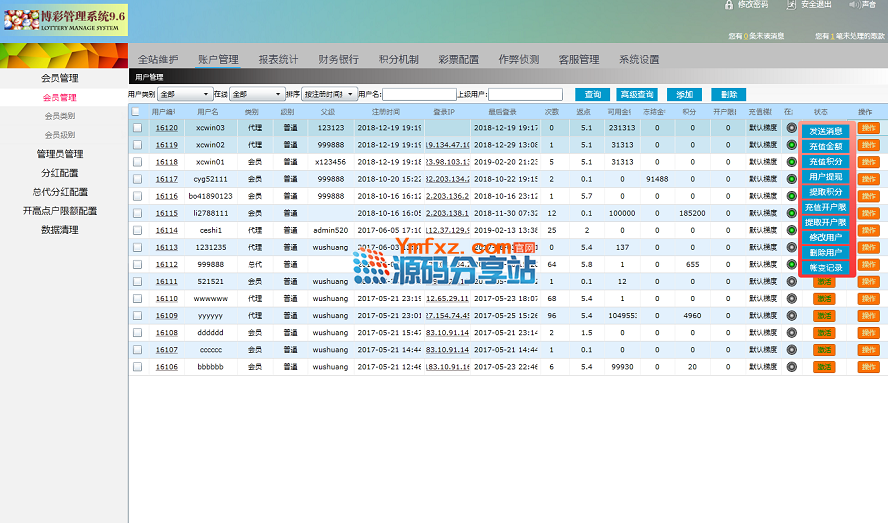
Task: Click the 用户名 search input field
Action: coord(419,95)
